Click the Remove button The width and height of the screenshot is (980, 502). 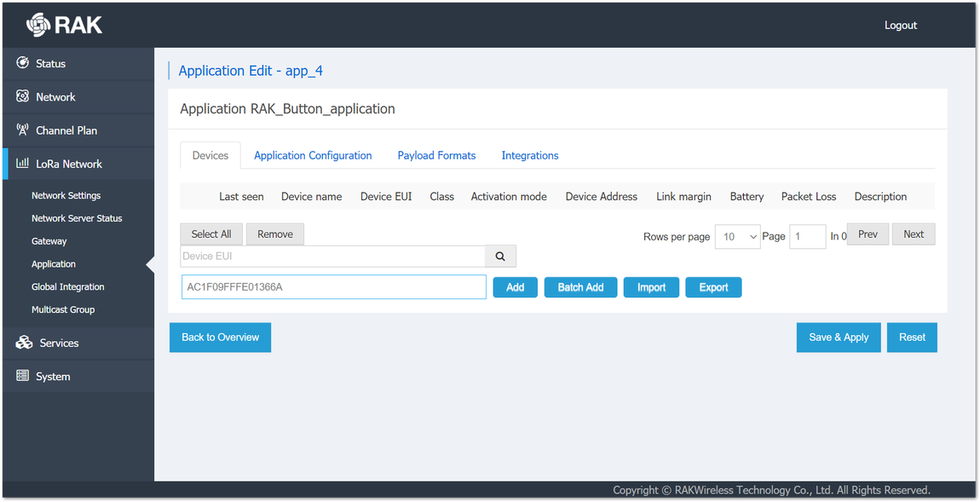(275, 234)
